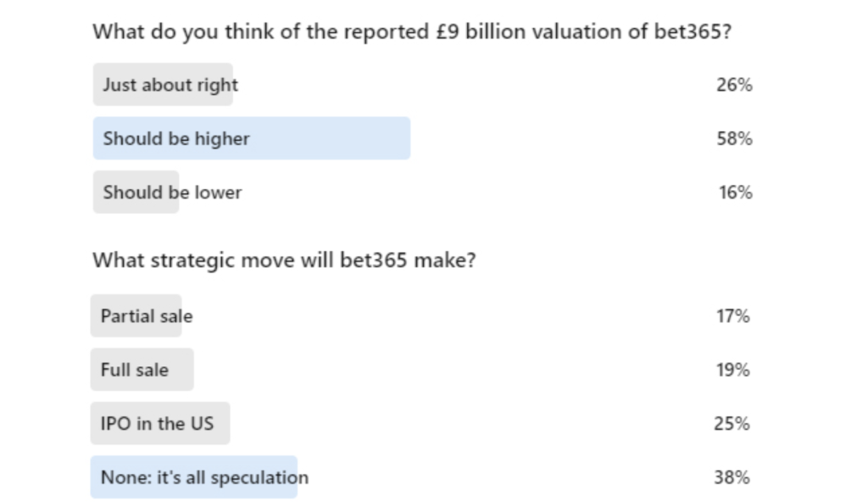Click the 16% result value

[735, 192]
